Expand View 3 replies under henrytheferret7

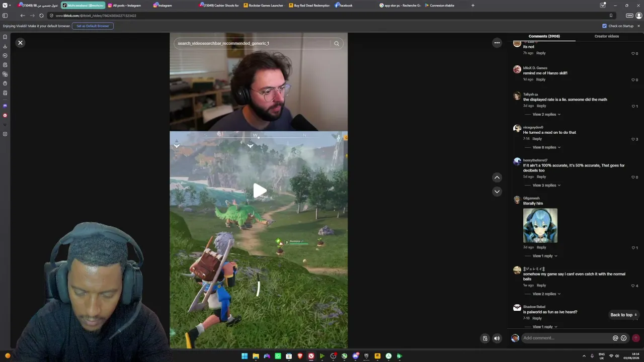point(546,186)
